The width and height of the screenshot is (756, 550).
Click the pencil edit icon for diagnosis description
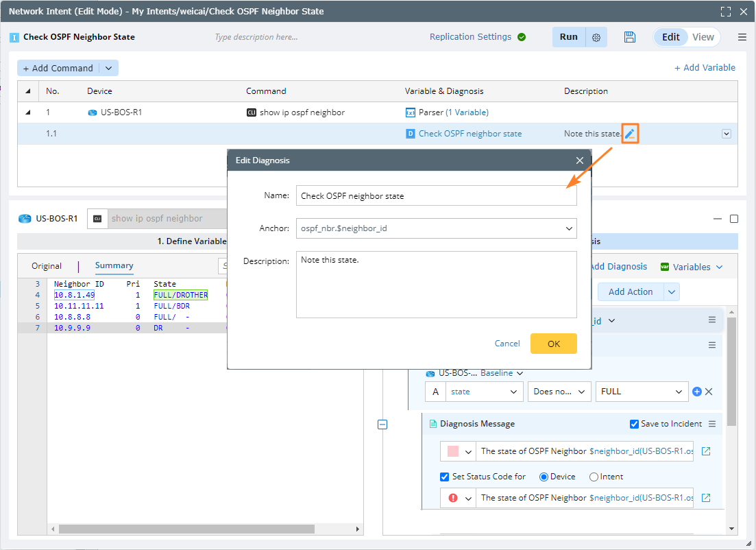[630, 134]
